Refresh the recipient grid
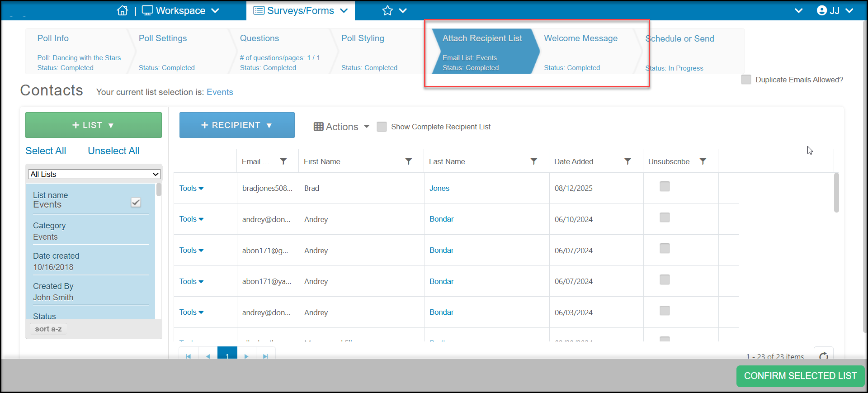The height and width of the screenshot is (393, 868). [824, 355]
